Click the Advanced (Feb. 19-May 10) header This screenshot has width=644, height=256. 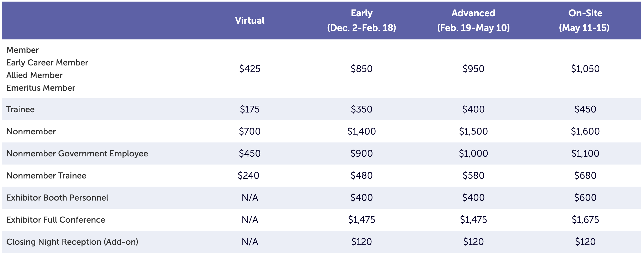click(473, 21)
